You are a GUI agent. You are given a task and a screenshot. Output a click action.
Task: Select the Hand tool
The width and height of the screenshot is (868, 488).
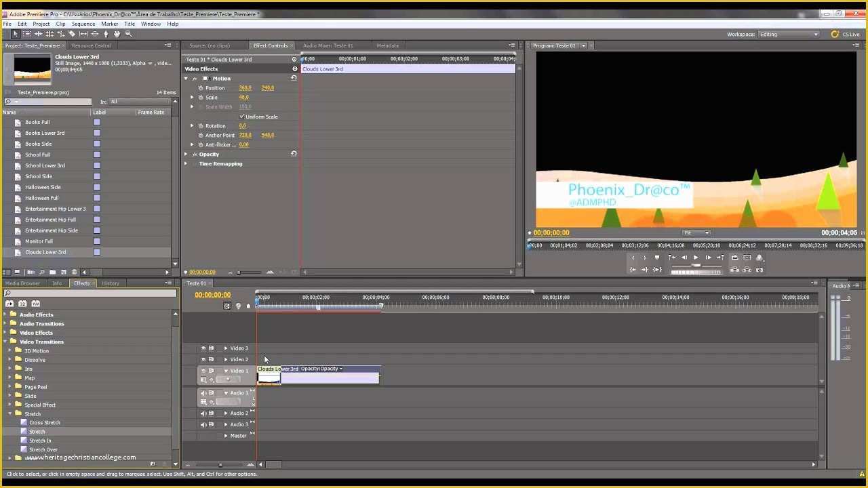[x=117, y=34]
